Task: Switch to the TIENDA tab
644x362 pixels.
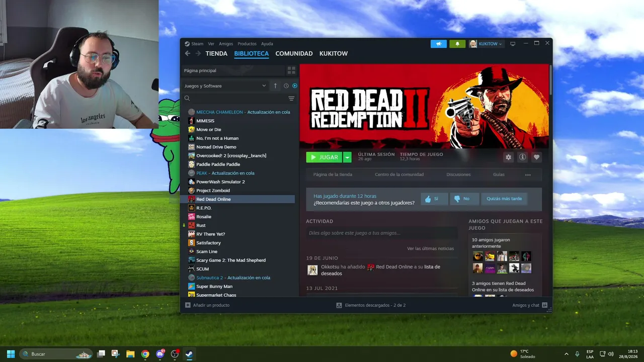Action: (x=216, y=53)
